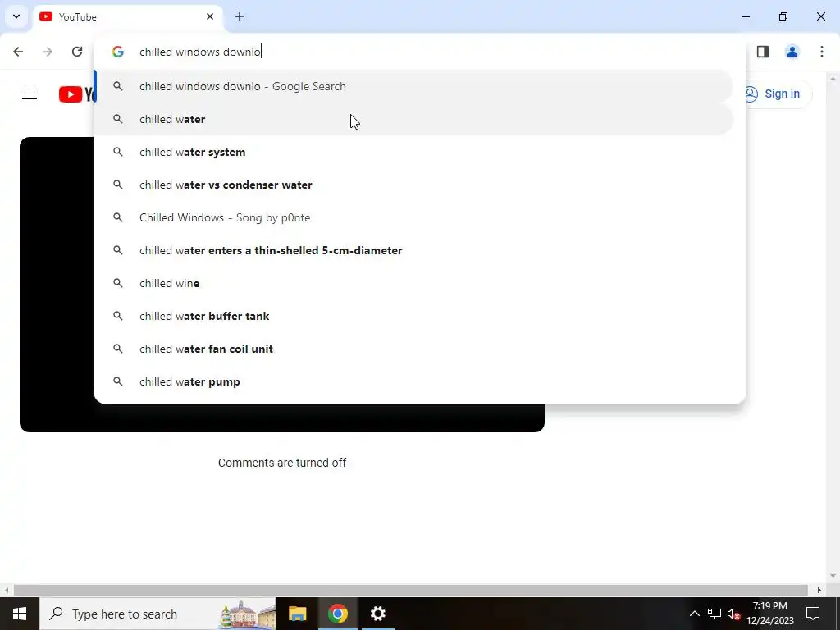Open a new browser tab
840x630 pixels.
click(x=240, y=16)
